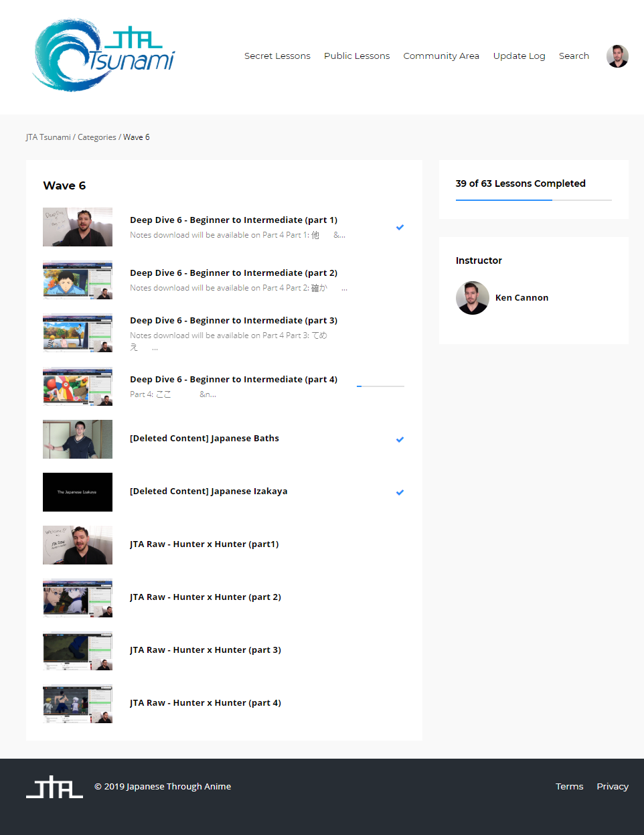
Task: Open Deep Dive 6 part 4 lesson title
Action: tap(234, 380)
